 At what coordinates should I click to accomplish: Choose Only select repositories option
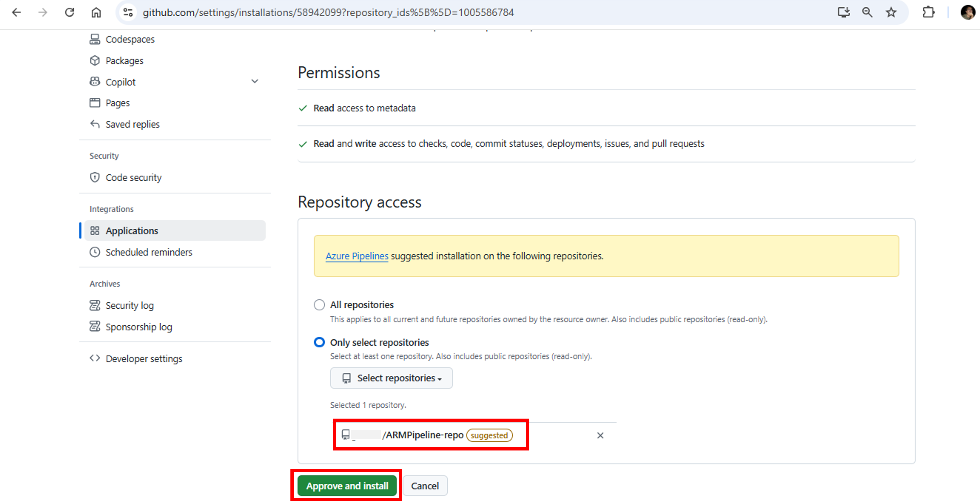pos(319,342)
